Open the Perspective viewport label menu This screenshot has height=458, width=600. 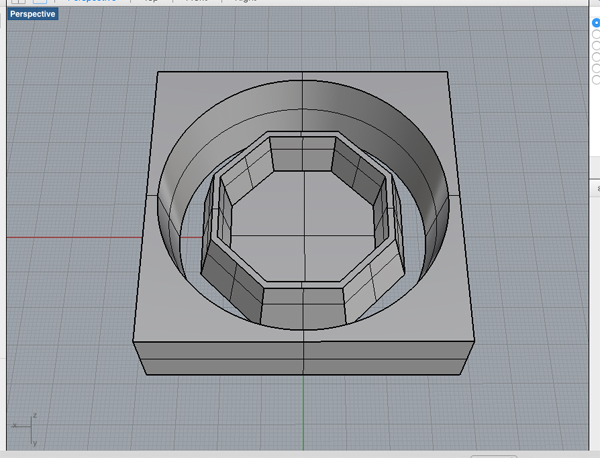[33, 14]
